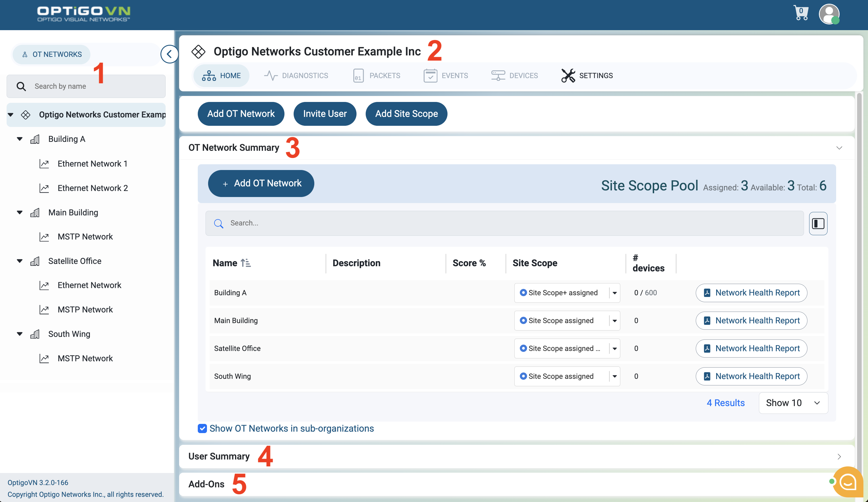Expand the User Summary section
The height and width of the screenshot is (502, 868).
point(839,456)
